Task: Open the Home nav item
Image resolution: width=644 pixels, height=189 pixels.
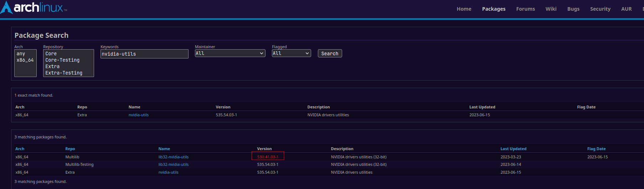Action: [x=464, y=9]
